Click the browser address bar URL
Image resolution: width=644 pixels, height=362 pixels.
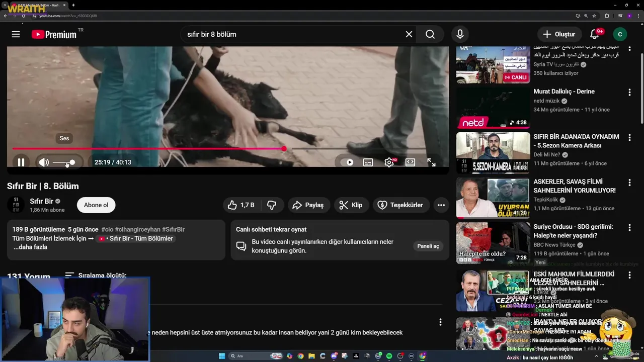tap(68, 16)
